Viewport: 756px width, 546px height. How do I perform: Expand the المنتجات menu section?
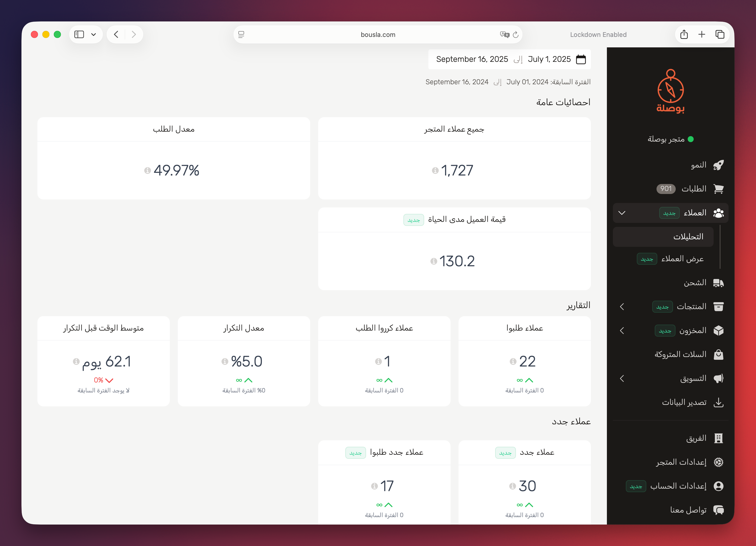pyautogui.click(x=622, y=307)
